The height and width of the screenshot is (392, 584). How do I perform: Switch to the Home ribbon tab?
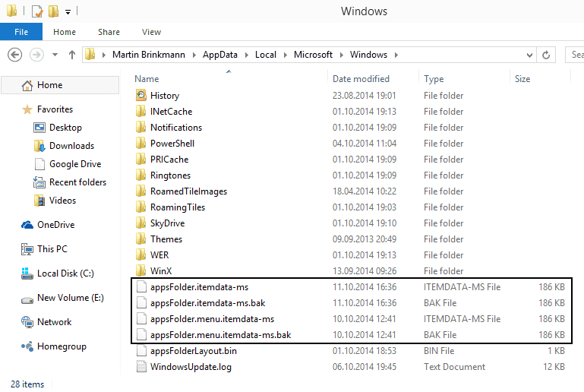(65, 32)
